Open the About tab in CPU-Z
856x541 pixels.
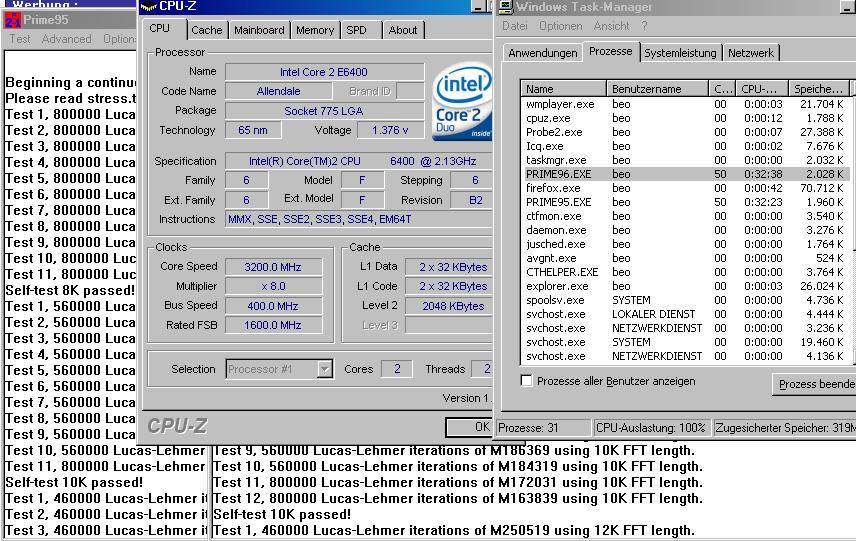(402, 30)
